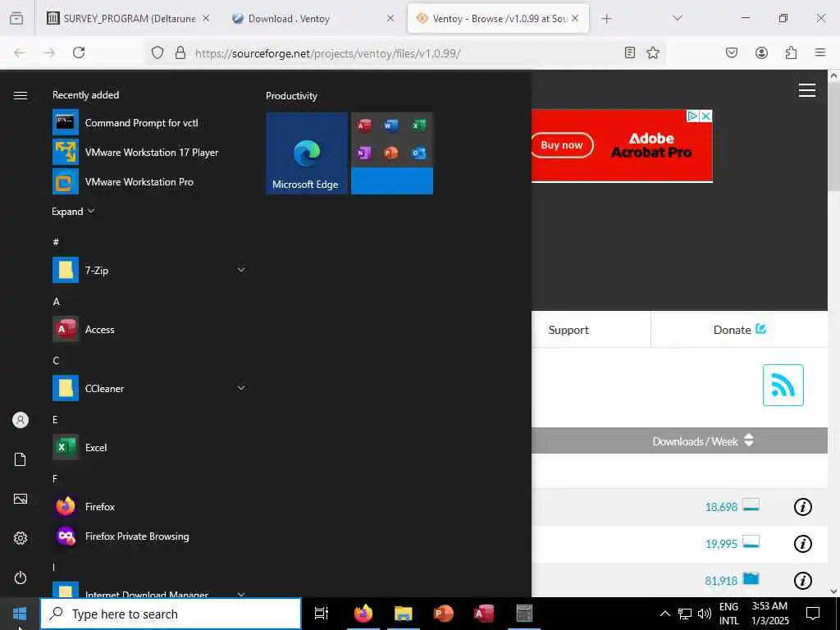Viewport: 840px width, 630px height.
Task: List all tabs dropdown arrow
Action: pyautogui.click(x=678, y=18)
